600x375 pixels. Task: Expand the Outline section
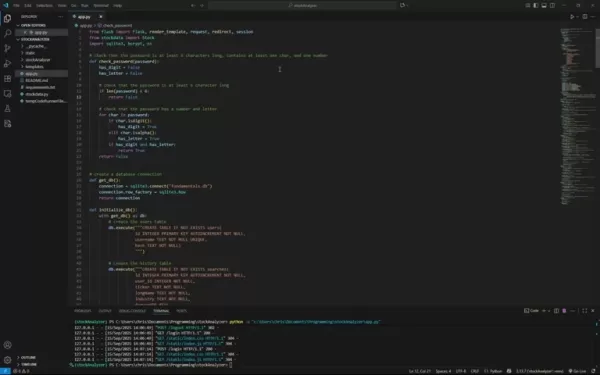pos(28,357)
